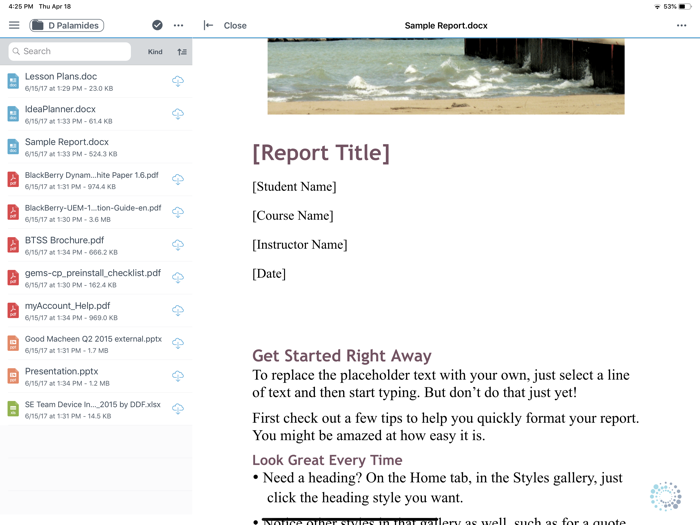700x525 pixels.
Task: Open the file list more options menu
Action: tap(178, 25)
